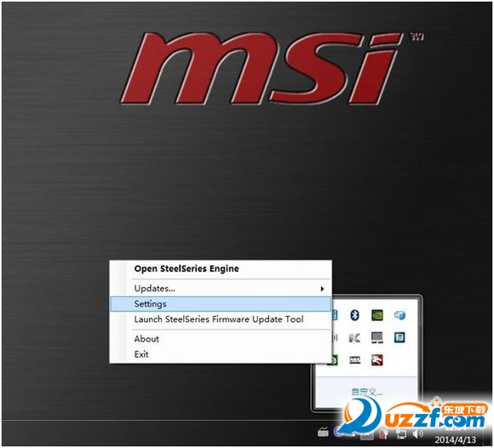
Task: Click Exit to quit SteelSeries Engine
Action: (221, 354)
